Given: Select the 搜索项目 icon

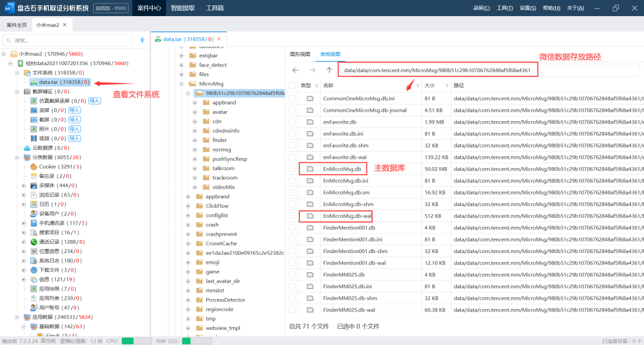Looking at the screenshot, I should pos(34,233).
